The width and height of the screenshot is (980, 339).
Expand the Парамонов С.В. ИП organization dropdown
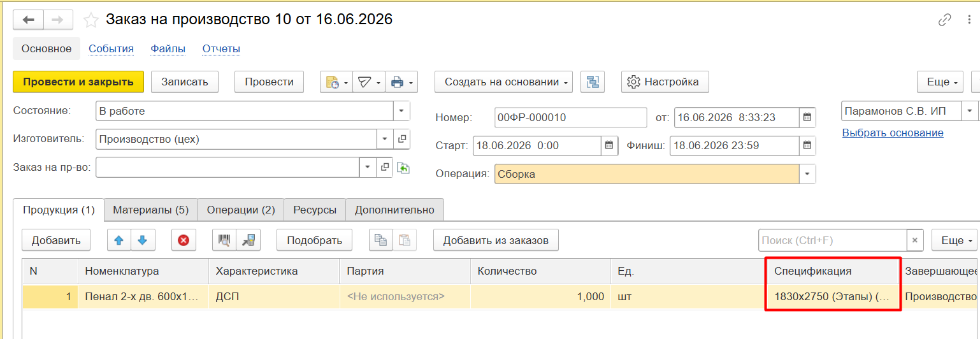click(x=970, y=111)
